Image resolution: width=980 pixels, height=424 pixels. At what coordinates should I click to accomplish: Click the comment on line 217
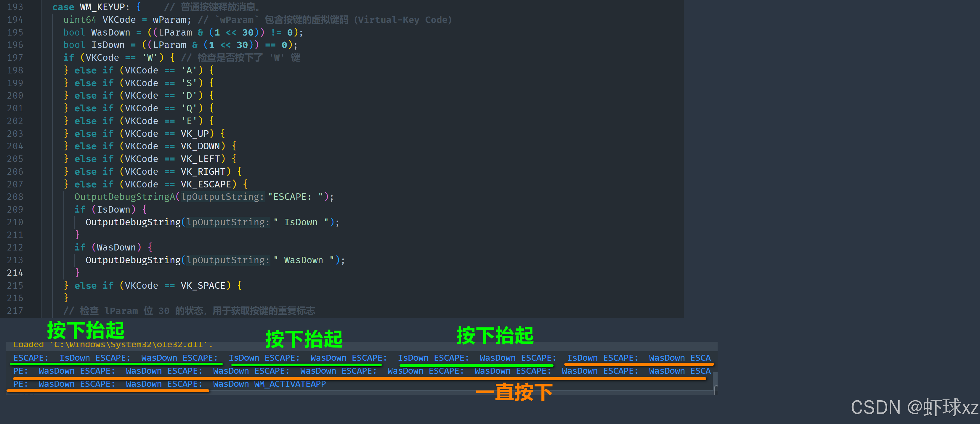click(189, 311)
